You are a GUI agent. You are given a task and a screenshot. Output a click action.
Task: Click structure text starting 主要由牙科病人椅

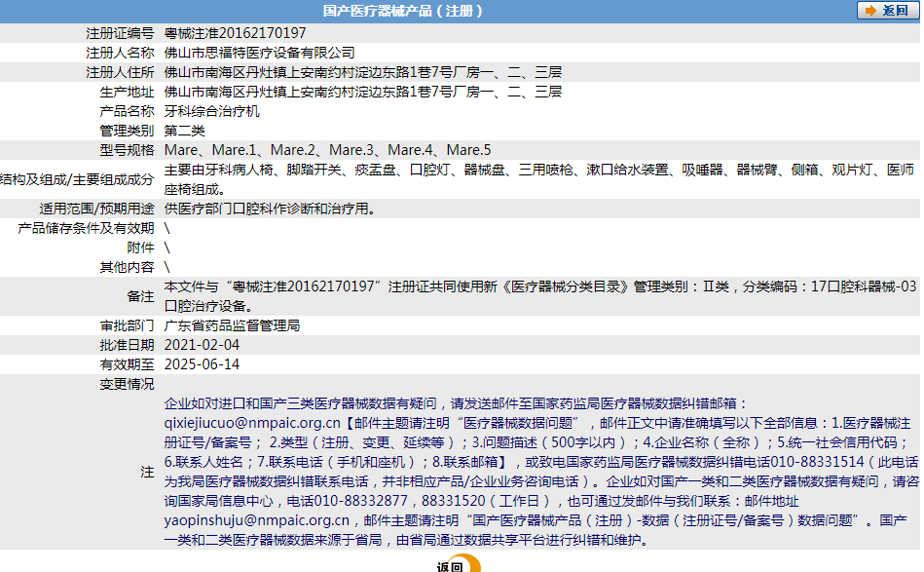(539, 179)
